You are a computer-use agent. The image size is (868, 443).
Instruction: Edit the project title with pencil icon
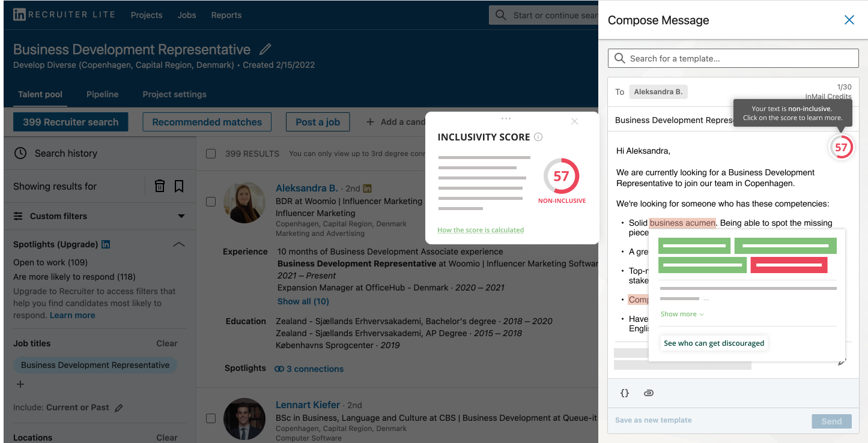click(266, 49)
